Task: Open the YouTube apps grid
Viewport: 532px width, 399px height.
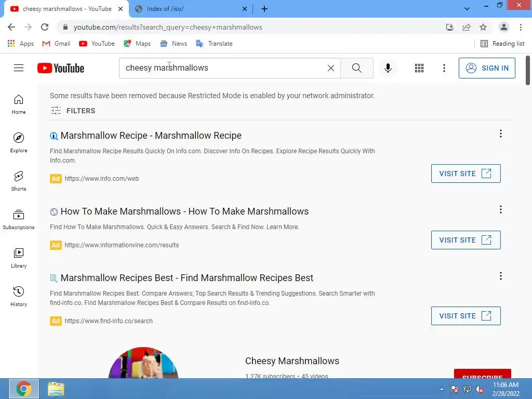Action: coord(419,68)
